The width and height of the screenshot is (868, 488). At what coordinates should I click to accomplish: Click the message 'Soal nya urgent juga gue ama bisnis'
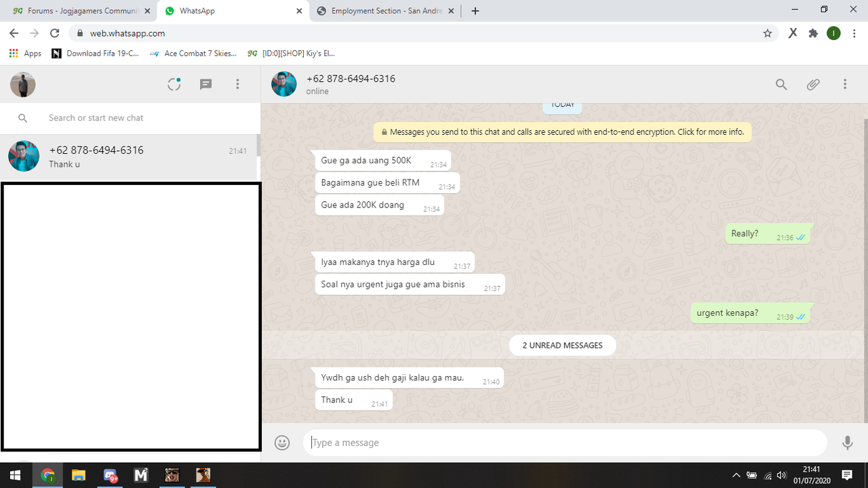410,285
